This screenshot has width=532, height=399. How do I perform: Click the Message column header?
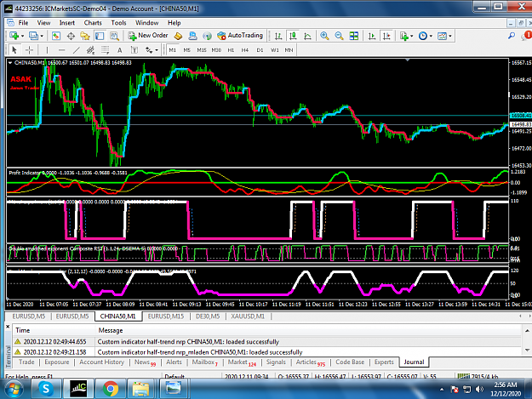pos(111,330)
